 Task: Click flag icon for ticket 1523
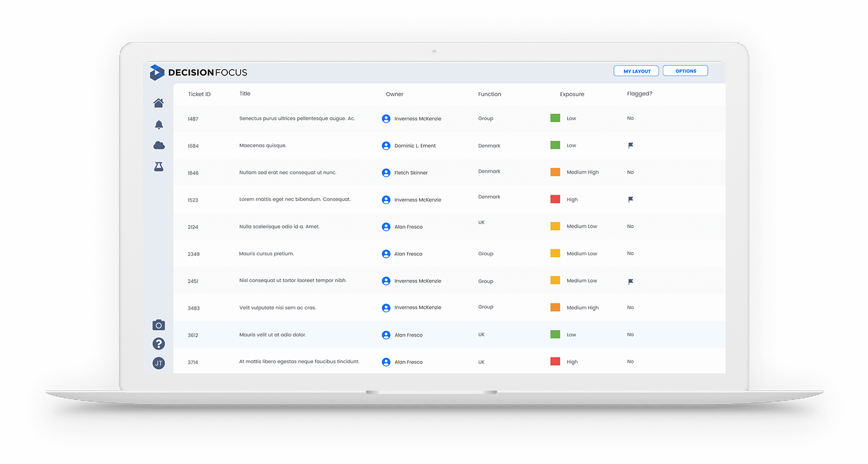(x=631, y=199)
